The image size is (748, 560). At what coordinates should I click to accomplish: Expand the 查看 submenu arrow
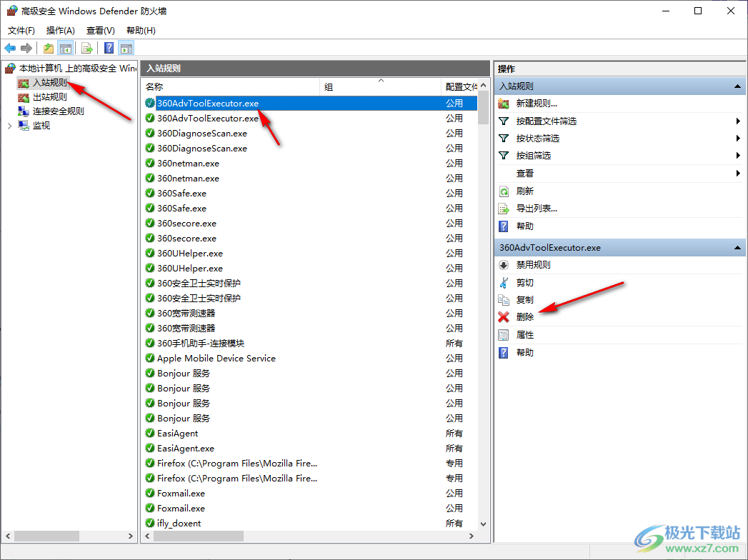point(738,173)
